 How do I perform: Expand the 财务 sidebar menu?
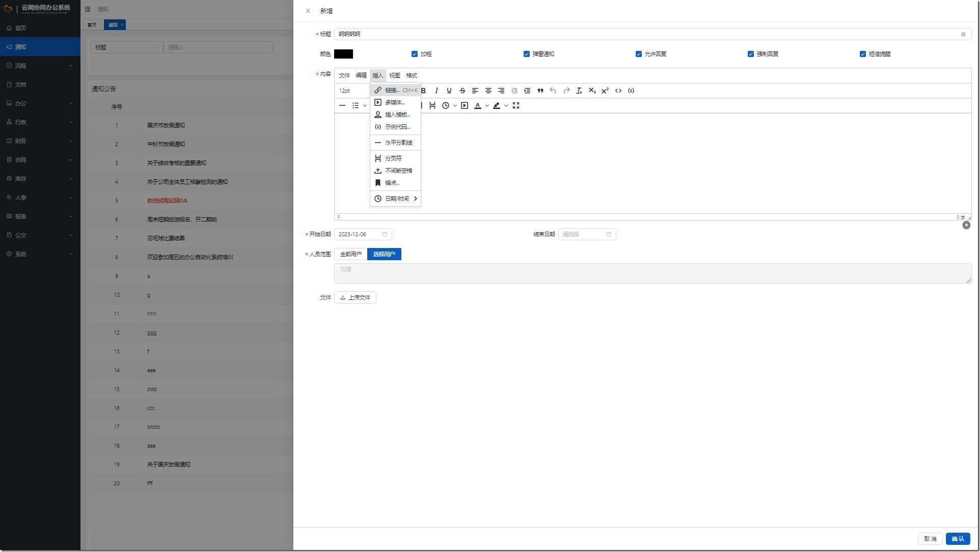click(40, 141)
